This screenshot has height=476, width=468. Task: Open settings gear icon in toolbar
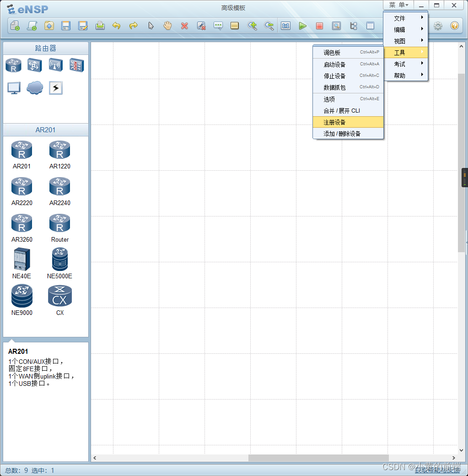(438, 26)
